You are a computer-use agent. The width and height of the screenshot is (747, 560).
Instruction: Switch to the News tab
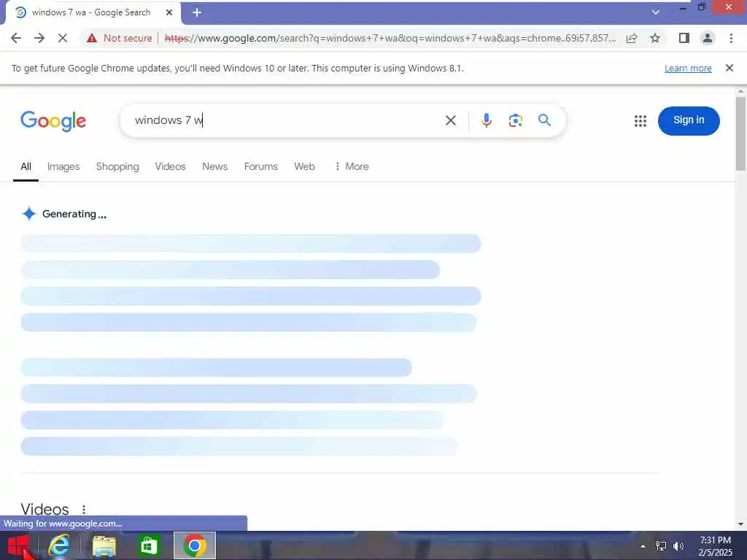(215, 167)
